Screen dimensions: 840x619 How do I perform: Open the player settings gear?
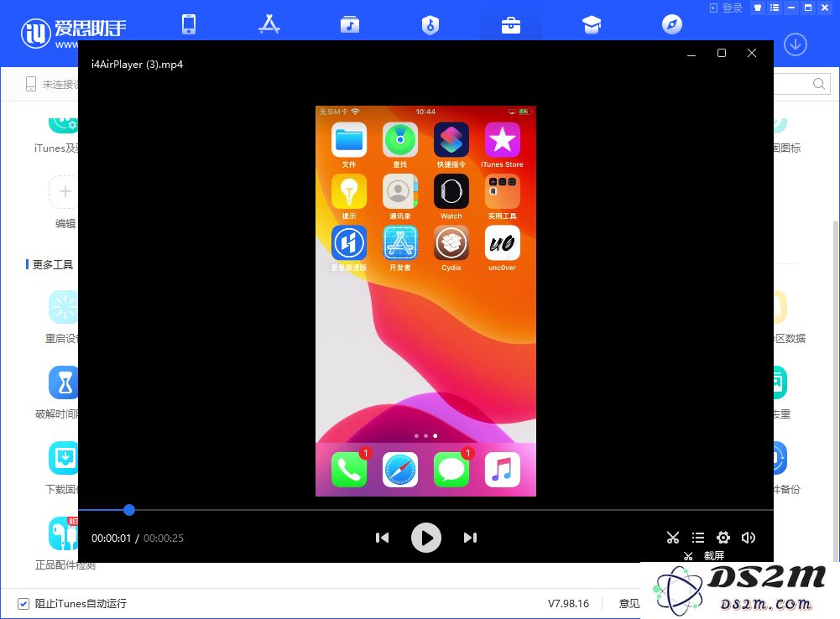[x=723, y=538]
